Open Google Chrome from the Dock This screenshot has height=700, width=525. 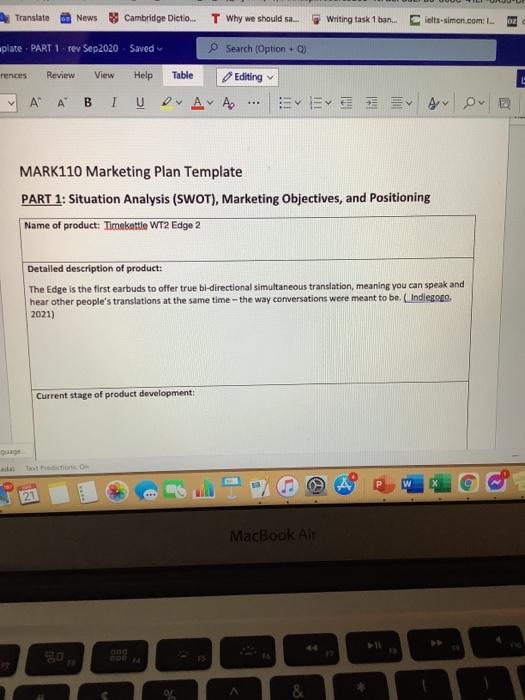(x=467, y=483)
